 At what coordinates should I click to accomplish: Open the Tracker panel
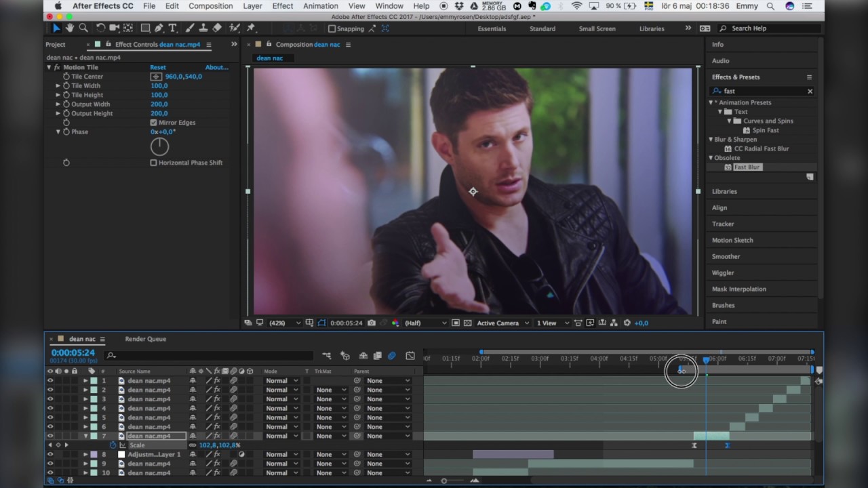pyautogui.click(x=723, y=224)
